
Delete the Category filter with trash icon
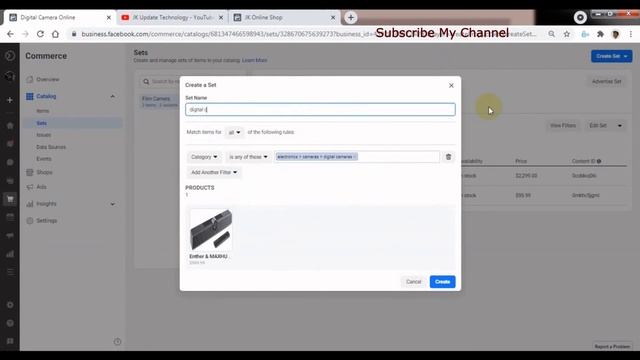click(x=448, y=157)
